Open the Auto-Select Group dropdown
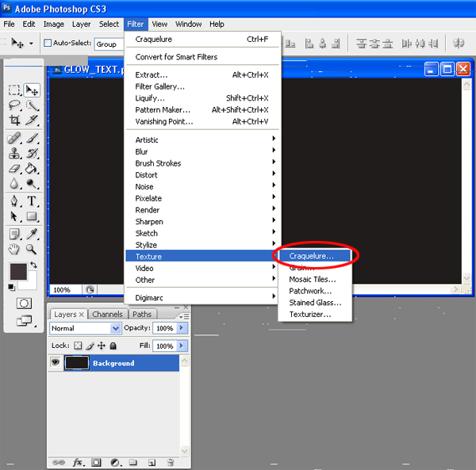This screenshot has height=470, width=476. [x=109, y=44]
